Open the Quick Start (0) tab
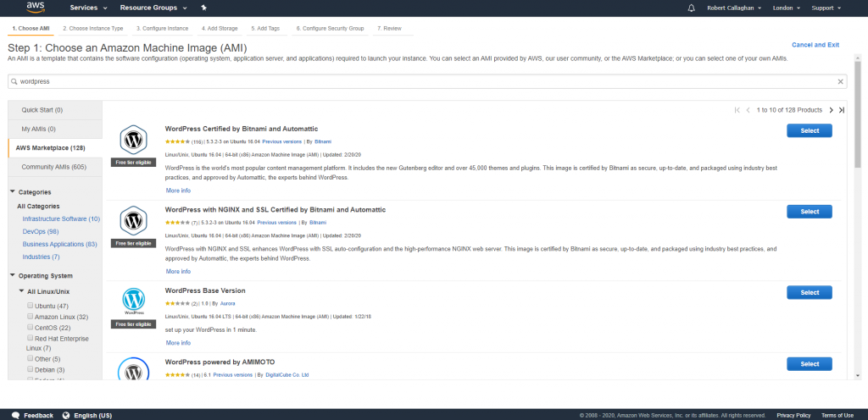Image resolution: width=868 pixels, height=420 pixels. point(55,110)
